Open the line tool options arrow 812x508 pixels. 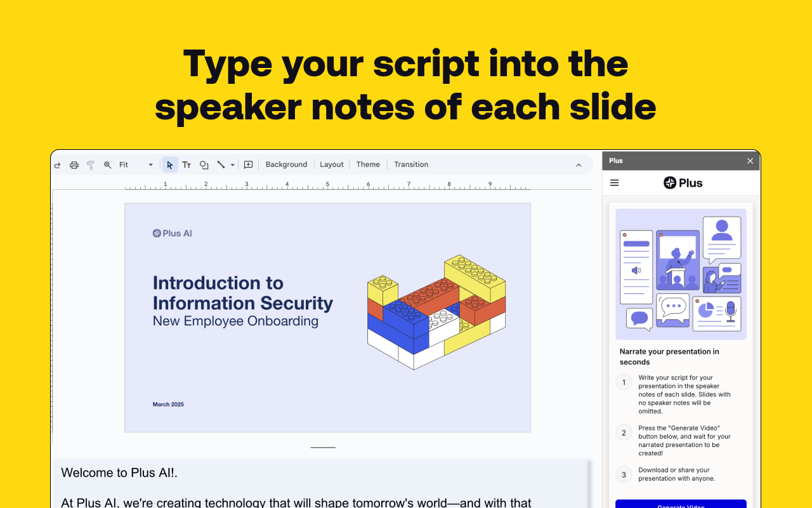233,164
